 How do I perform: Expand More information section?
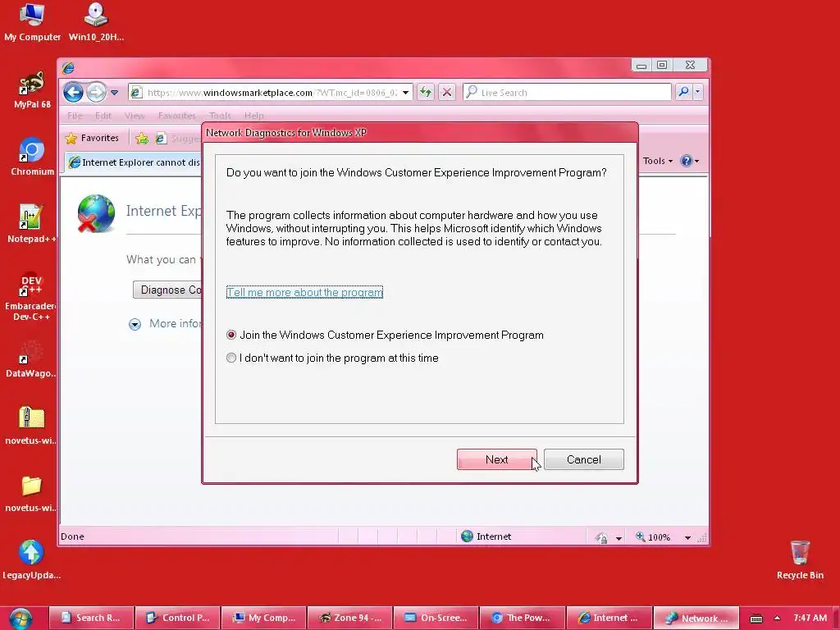[x=135, y=324]
